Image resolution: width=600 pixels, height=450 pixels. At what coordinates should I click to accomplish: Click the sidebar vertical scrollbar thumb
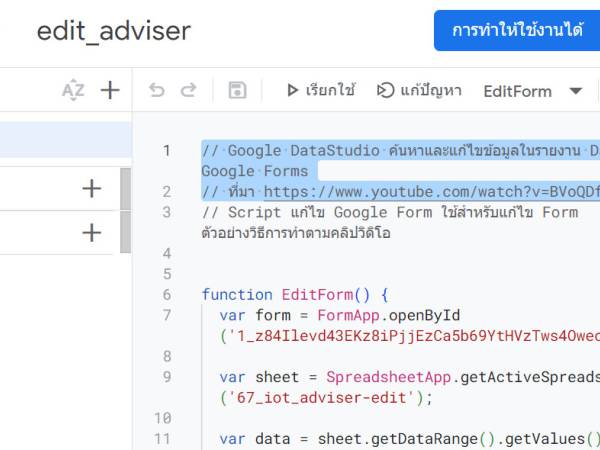[x=126, y=210]
